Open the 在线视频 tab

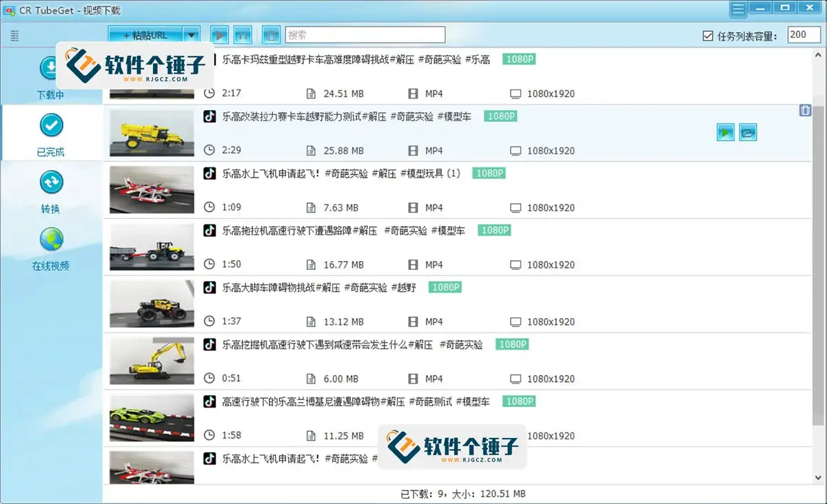[51, 248]
